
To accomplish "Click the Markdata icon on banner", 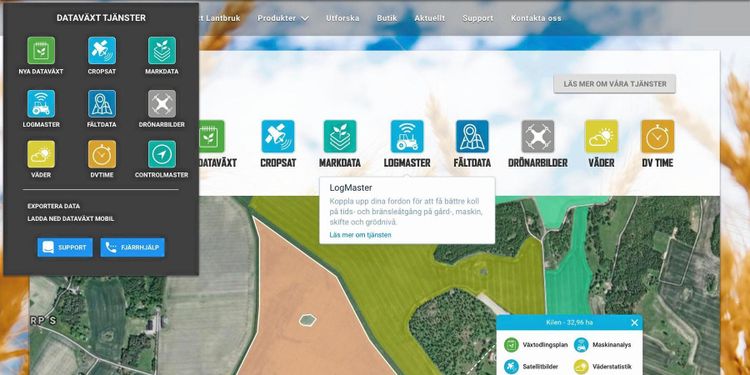I will pyautogui.click(x=340, y=136).
